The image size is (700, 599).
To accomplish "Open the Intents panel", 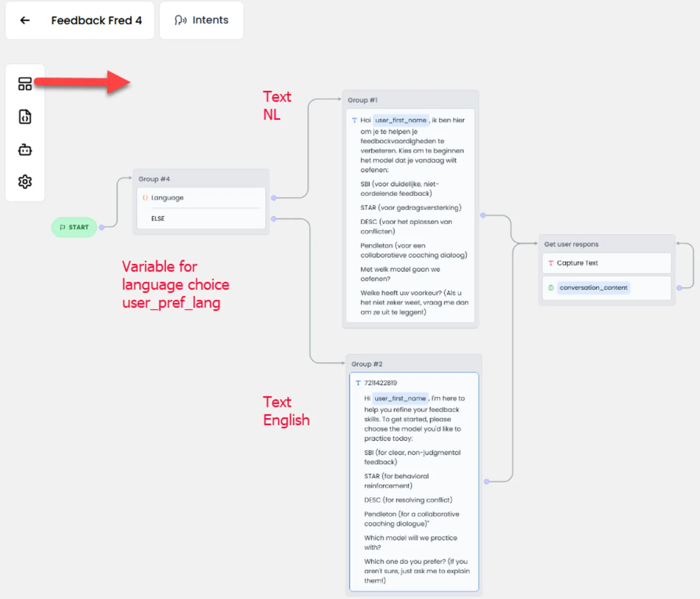I will click(x=201, y=20).
